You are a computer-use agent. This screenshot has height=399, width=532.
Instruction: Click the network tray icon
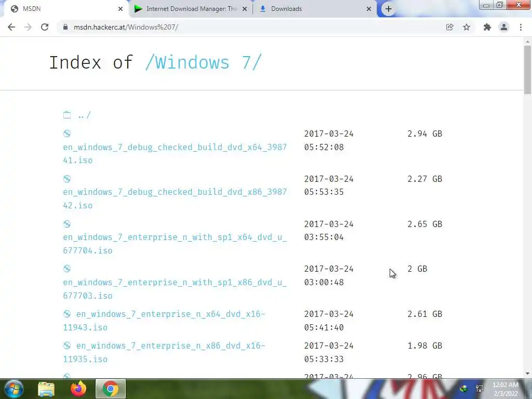pos(480,389)
